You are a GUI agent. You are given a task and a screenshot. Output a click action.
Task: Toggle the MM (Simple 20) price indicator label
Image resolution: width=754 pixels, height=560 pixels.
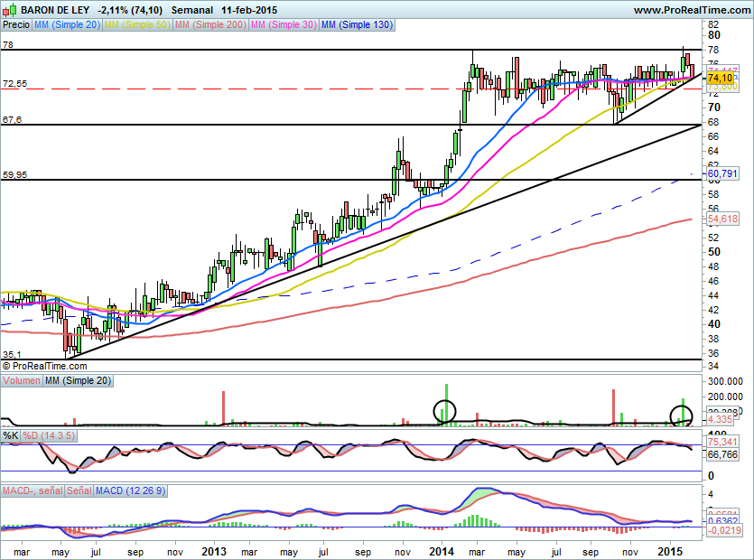67,25
